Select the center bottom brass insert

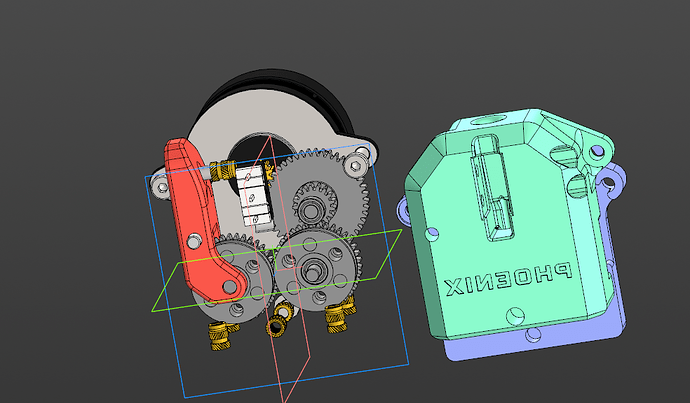coord(278,325)
